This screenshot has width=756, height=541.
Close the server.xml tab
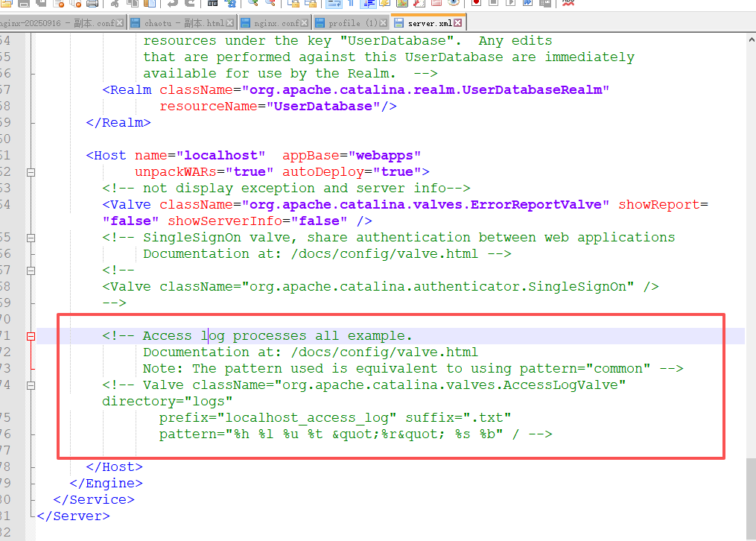click(458, 23)
